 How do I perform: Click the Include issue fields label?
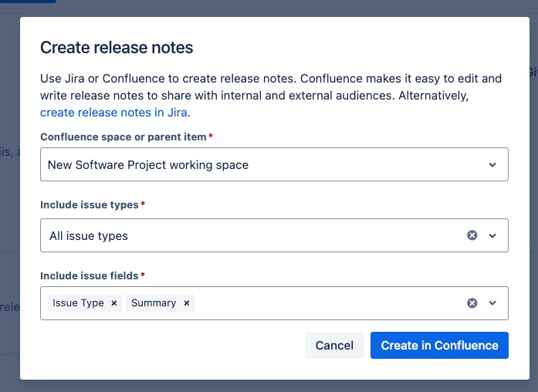tap(90, 275)
